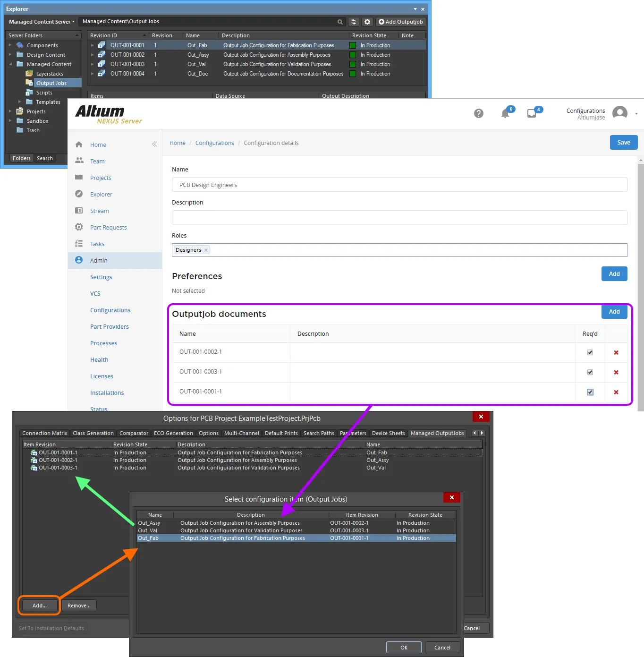This screenshot has height=657, width=644.
Task: Open the Configurations link under Admin
Action: pyautogui.click(x=110, y=310)
